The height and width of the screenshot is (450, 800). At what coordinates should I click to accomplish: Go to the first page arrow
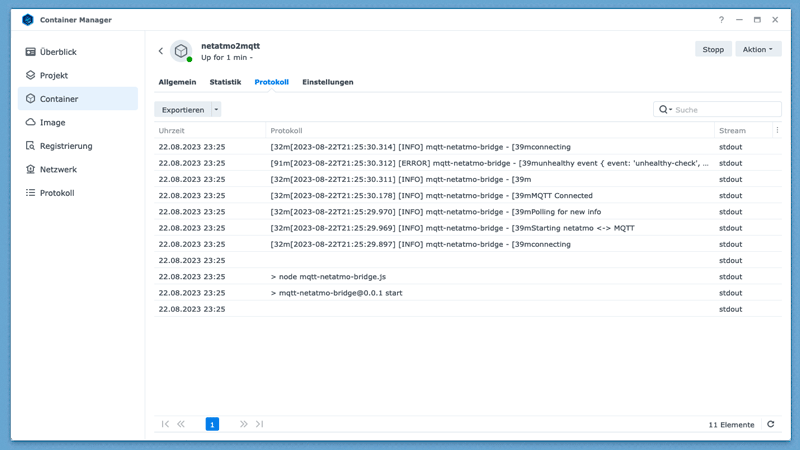pos(165,424)
